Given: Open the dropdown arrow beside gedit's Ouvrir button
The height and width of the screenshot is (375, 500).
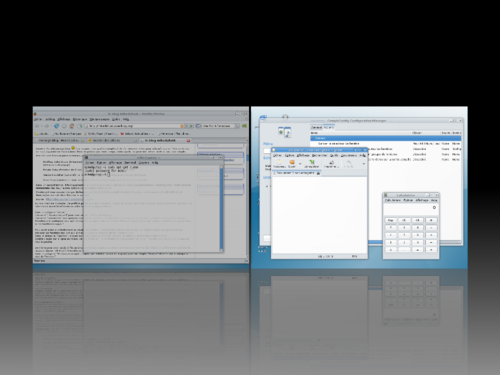Looking at the screenshot, I should tap(300, 164).
